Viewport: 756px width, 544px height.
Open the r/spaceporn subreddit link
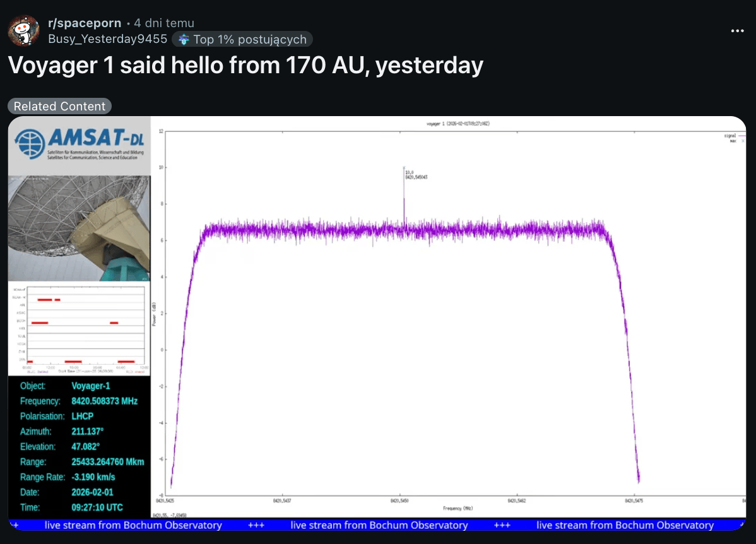(85, 23)
